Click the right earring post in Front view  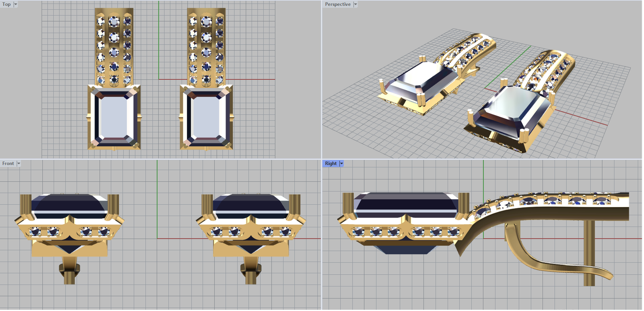coord(251,275)
